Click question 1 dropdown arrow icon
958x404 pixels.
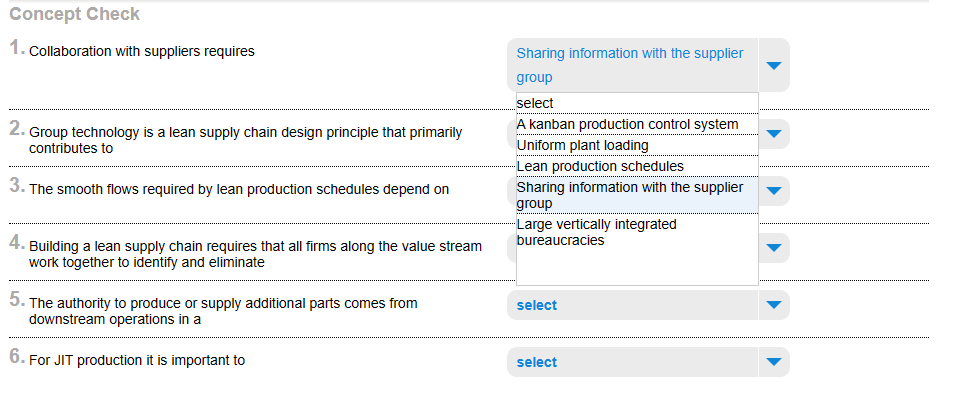774,65
